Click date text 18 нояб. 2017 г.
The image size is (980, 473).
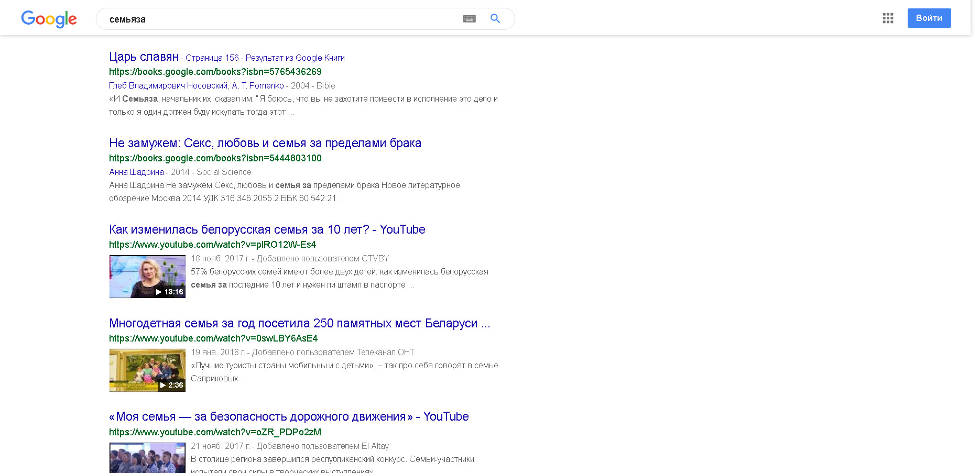click(220, 258)
